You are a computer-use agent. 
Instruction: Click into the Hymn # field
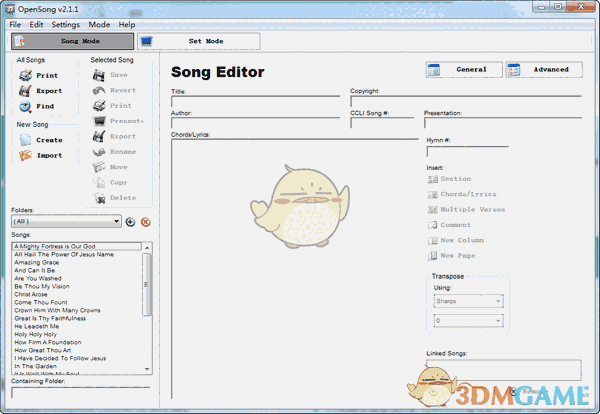468,152
